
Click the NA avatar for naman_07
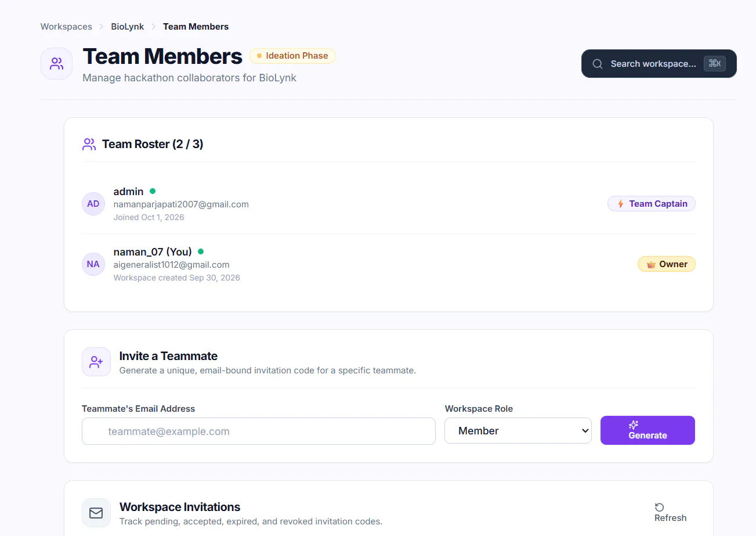[93, 264]
